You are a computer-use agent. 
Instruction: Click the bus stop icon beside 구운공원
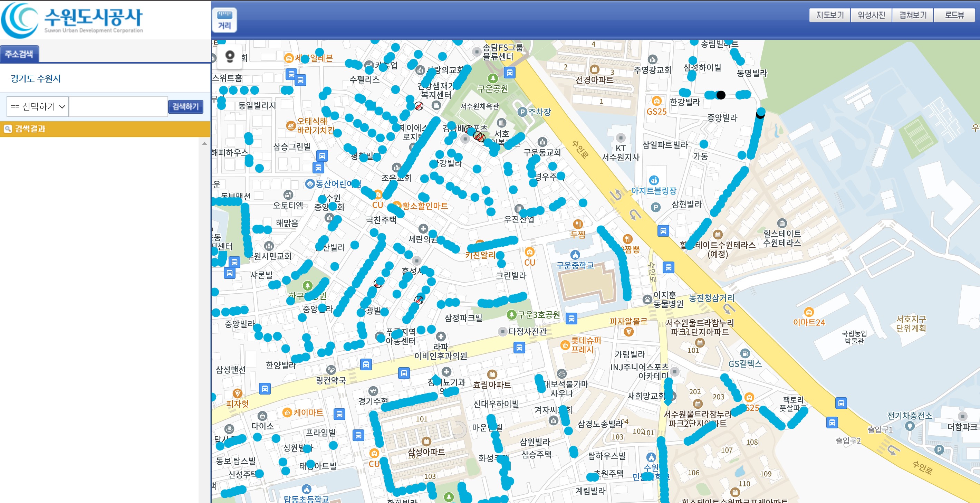(x=509, y=72)
